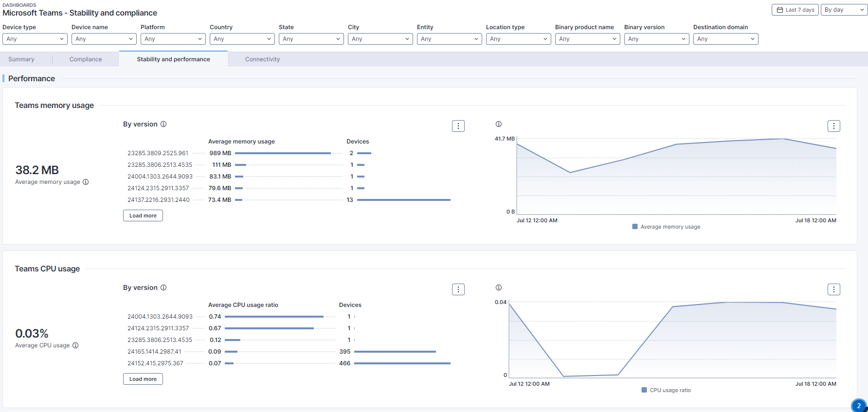Open the memory usage chart options menu
Viewport: 868px width, 412px height.
(833, 126)
